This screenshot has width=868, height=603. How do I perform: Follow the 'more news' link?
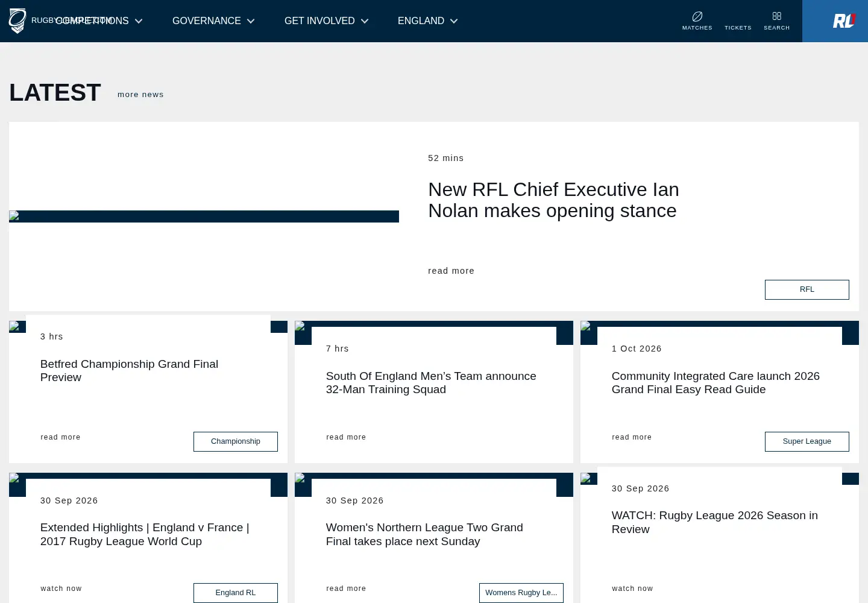point(140,95)
